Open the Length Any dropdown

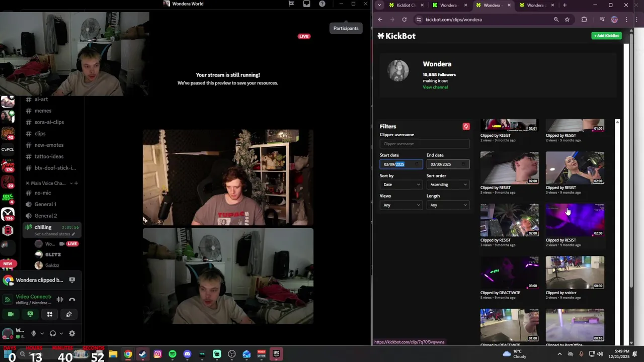[448, 205]
